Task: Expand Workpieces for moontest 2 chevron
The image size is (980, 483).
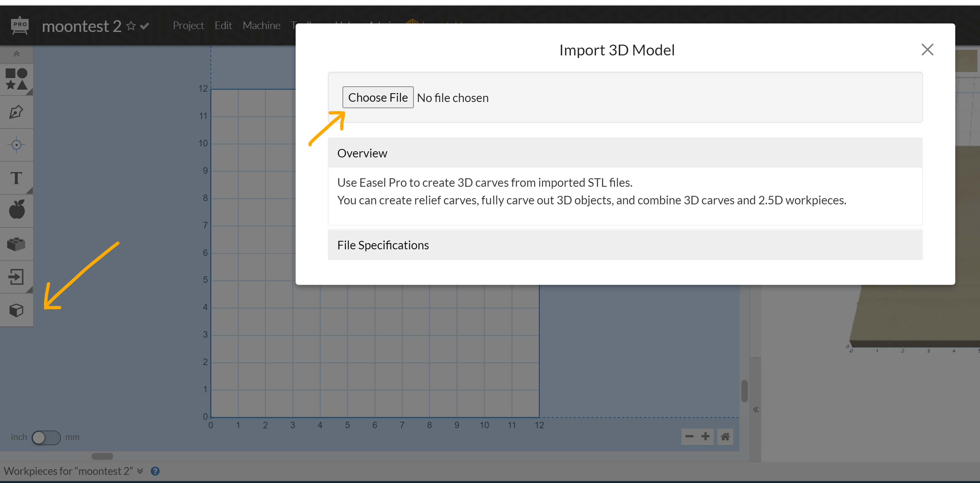Action: (140, 471)
